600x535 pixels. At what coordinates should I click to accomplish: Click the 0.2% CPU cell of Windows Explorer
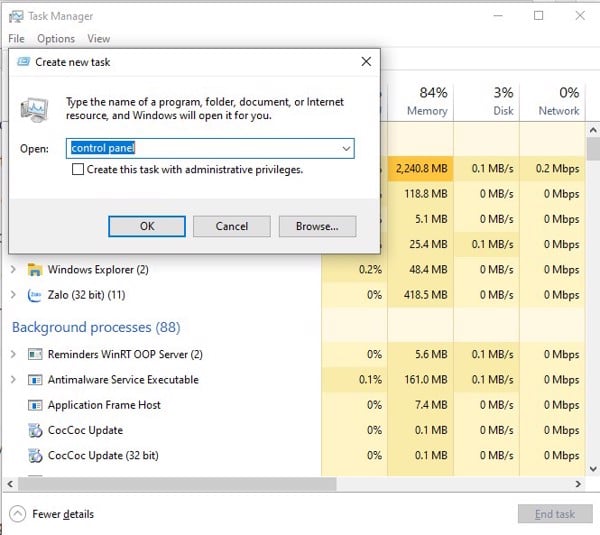pos(354,270)
